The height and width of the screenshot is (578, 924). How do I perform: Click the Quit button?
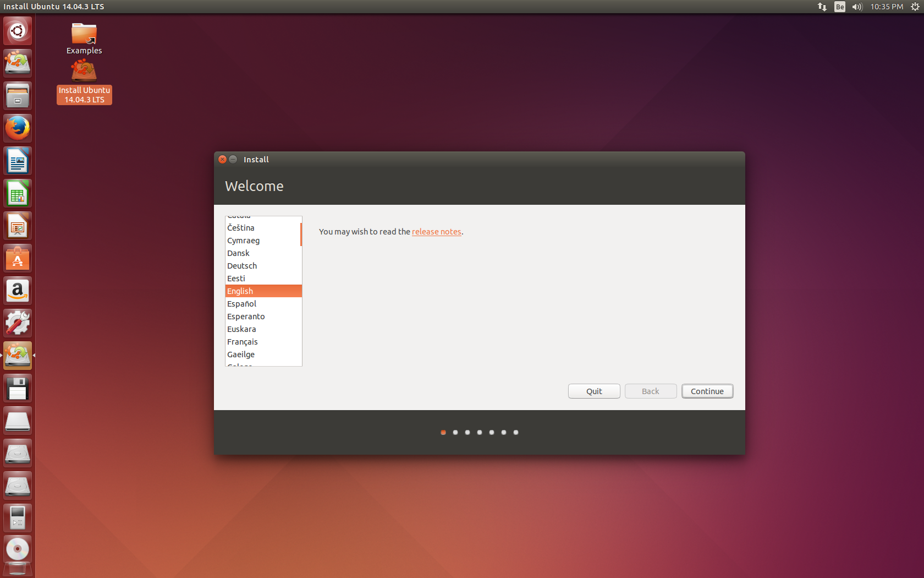594,391
